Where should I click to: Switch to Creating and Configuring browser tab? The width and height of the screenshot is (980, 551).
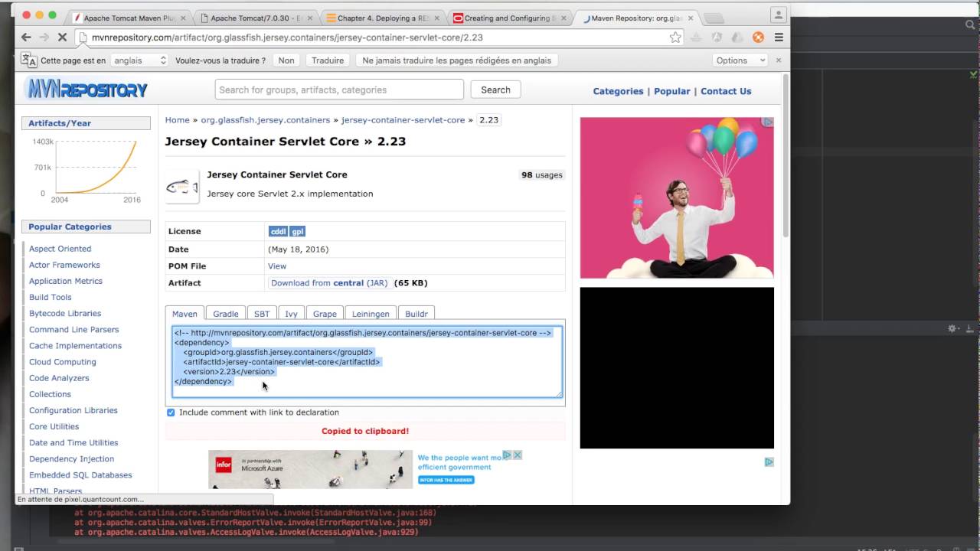pos(510,18)
